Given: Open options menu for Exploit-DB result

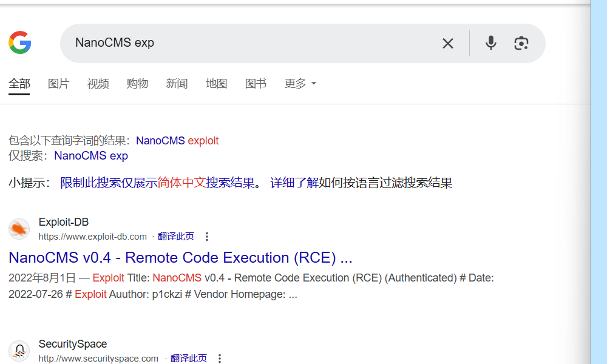Looking at the screenshot, I should pos(207,237).
